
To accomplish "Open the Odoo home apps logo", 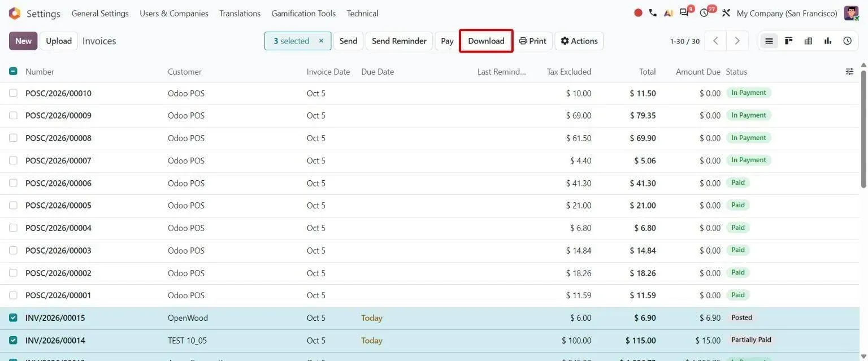I will click(x=15, y=13).
